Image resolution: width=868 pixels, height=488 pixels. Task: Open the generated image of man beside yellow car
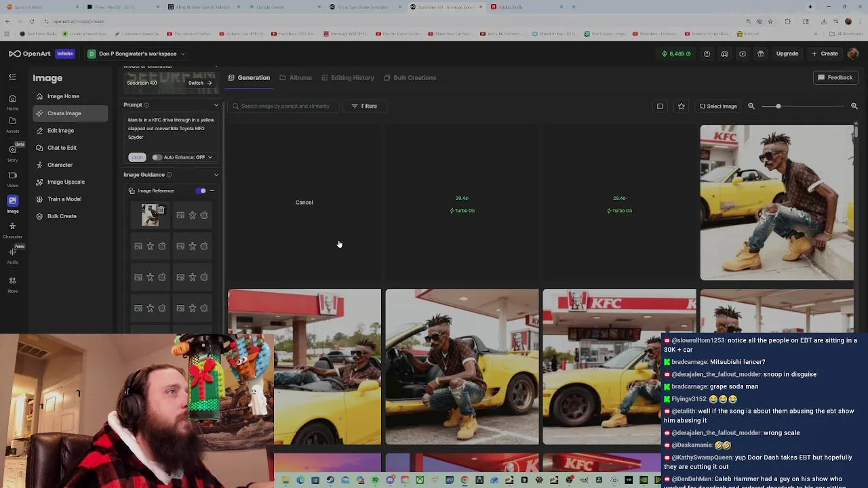776,202
